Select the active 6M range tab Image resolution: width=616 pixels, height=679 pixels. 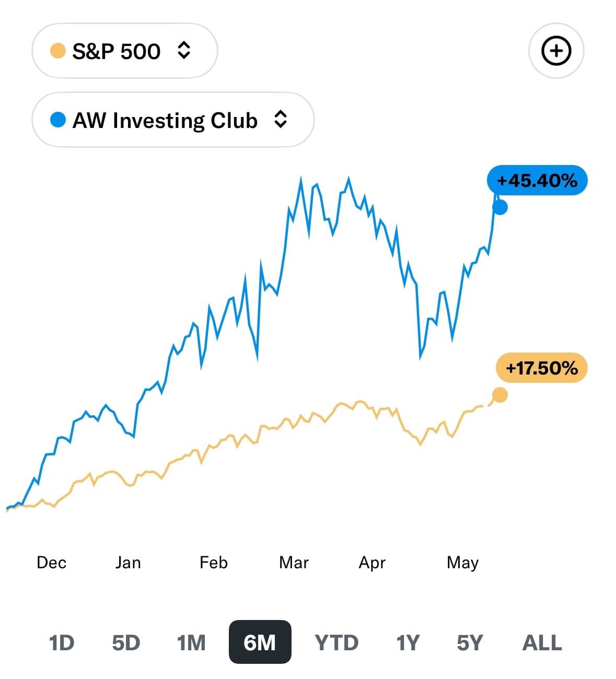pos(260,642)
